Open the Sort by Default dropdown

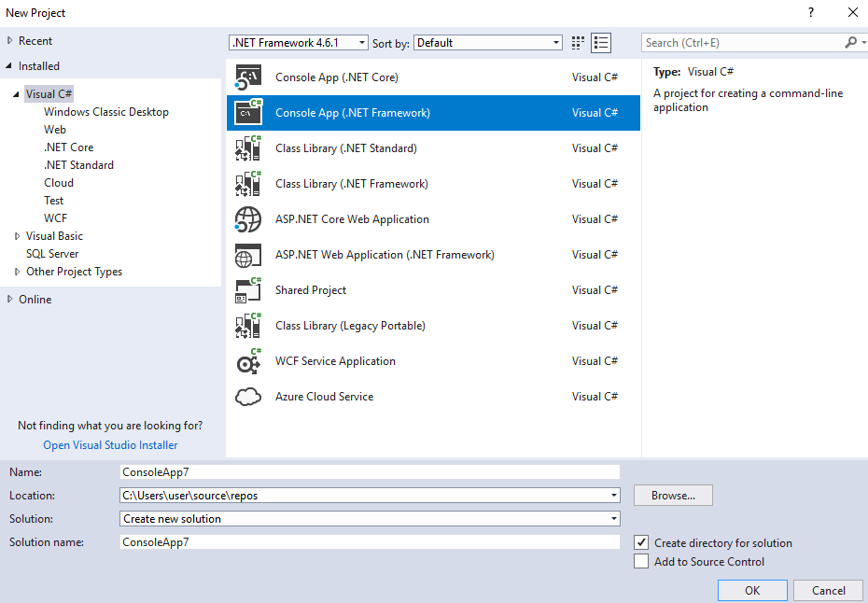(x=555, y=42)
